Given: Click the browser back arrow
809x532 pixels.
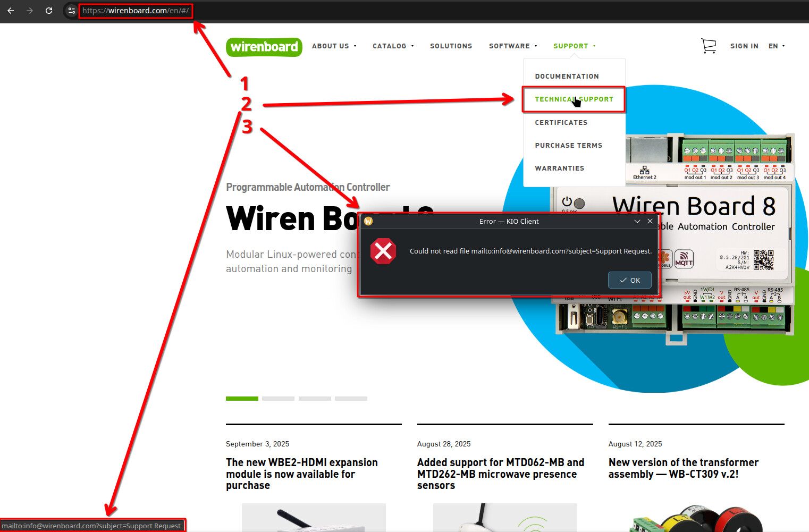Looking at the screenshot, I should [x=11, y=11].
